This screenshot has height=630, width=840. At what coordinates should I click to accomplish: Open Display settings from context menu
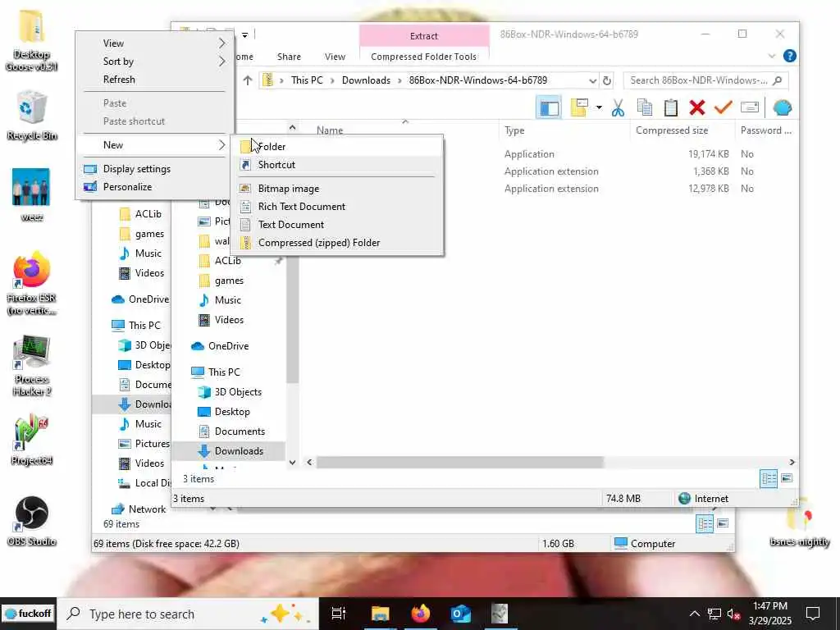[x=153, y=169]
